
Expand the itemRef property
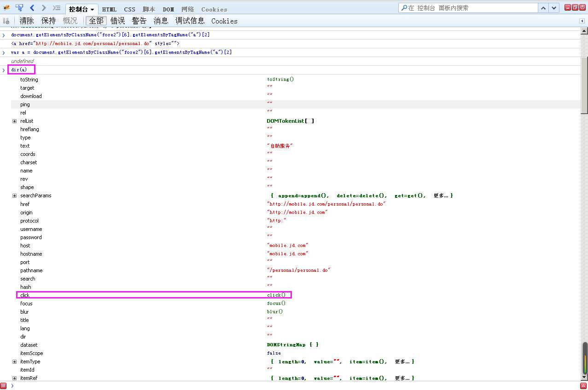click(x=14, y=378)
